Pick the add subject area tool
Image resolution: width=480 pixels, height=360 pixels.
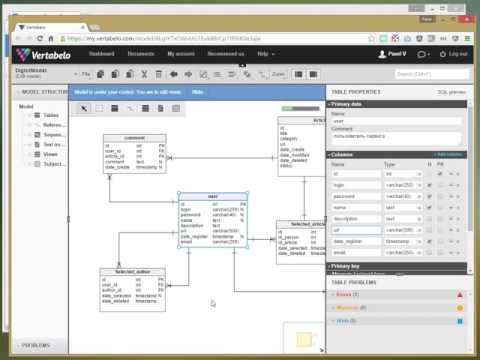pos(176,108)
